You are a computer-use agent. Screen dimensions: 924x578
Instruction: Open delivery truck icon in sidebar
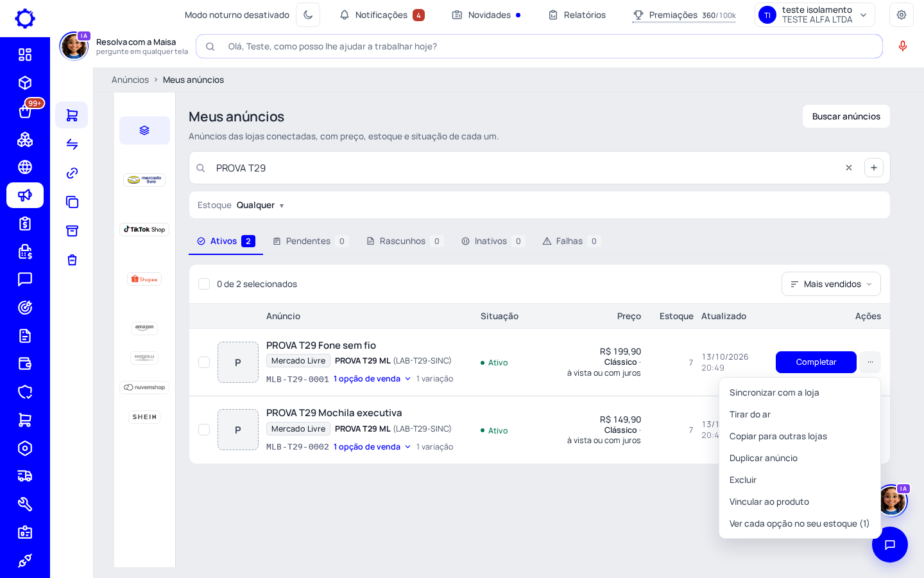[x=25, y=476]
